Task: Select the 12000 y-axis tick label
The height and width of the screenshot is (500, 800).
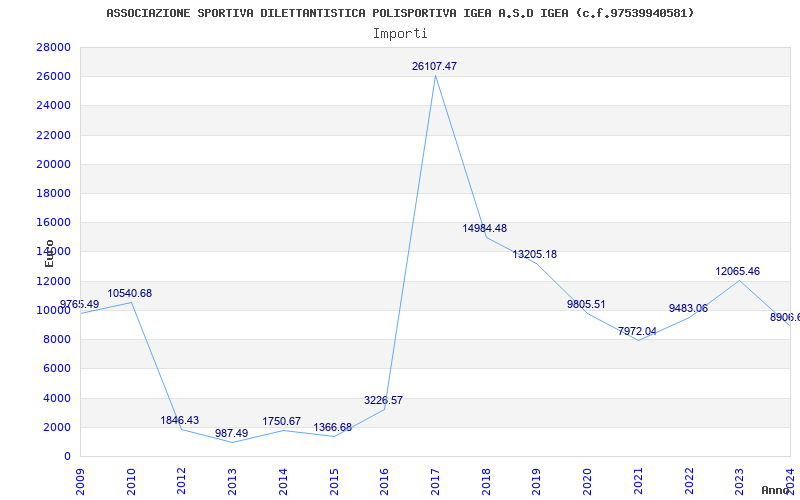Action: click(x=54, y=281)
